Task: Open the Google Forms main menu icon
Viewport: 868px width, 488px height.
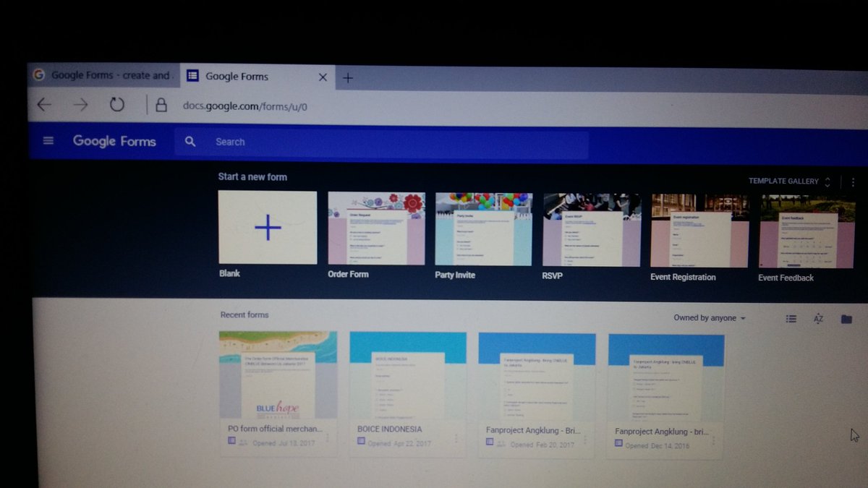Action: coord(48,141)
